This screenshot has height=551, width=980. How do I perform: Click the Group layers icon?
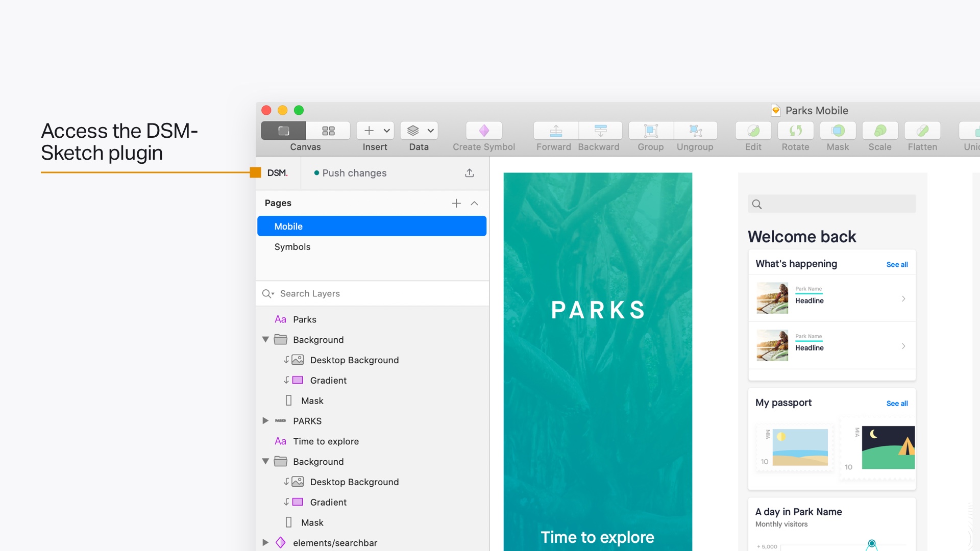pyautogui.click(x=651, y=131)
